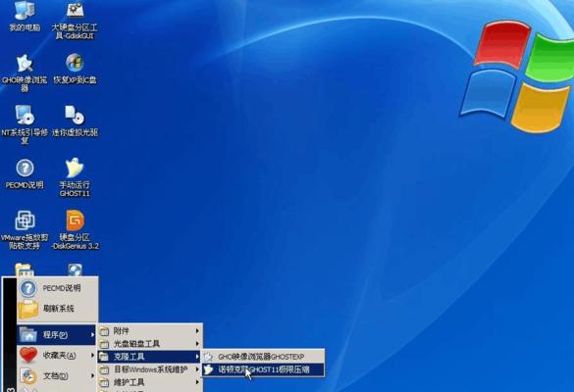Expand the 附件 submenu
Viewport: 574px width, 392px height.
[x=150, y=331]
